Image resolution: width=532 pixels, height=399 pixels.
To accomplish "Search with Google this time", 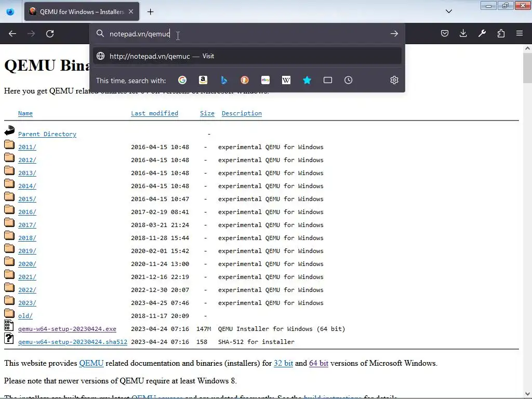I will [182, 80].
